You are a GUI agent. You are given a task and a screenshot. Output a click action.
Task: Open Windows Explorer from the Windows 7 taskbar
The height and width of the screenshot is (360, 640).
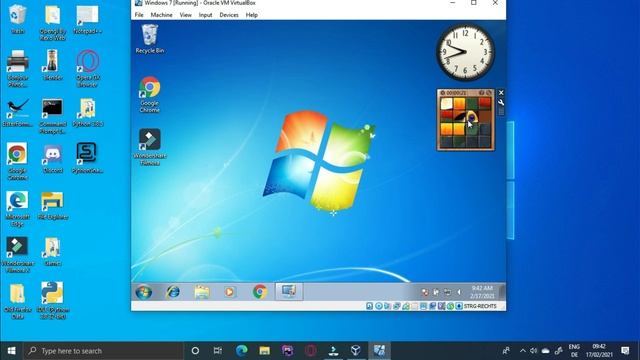[202, 292]
